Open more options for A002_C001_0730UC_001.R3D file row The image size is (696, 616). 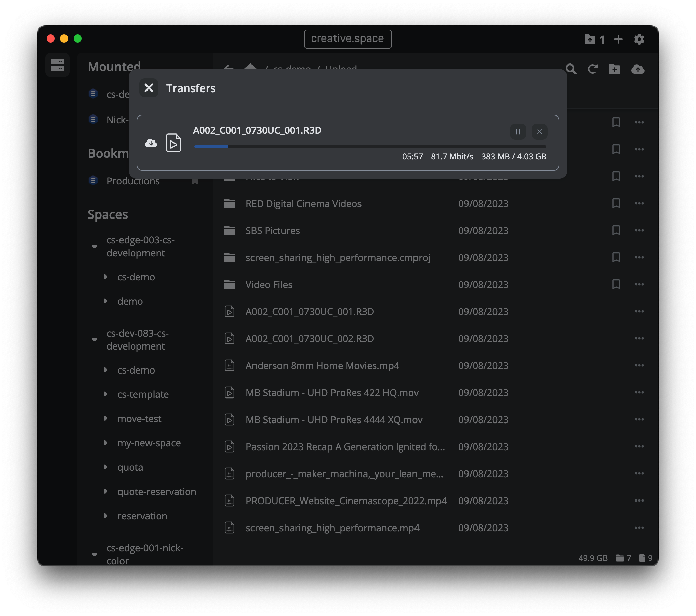click(x=639, y=311)
